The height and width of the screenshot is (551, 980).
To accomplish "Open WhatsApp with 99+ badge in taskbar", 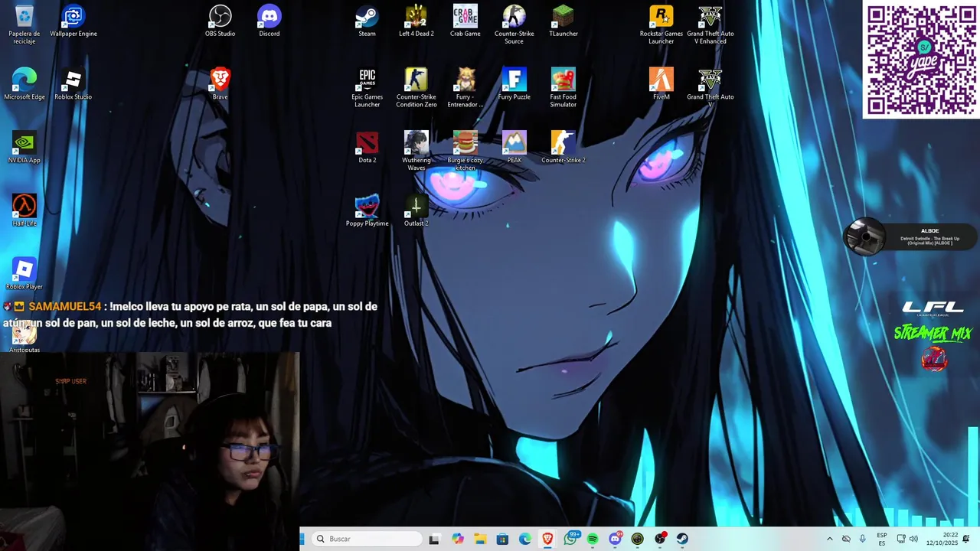I will (x=571, y=538).
